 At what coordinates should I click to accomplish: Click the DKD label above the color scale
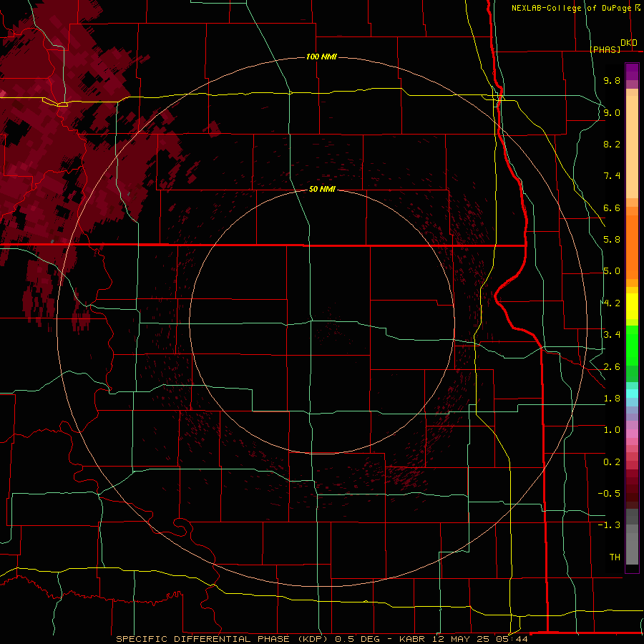pos(628,43)
